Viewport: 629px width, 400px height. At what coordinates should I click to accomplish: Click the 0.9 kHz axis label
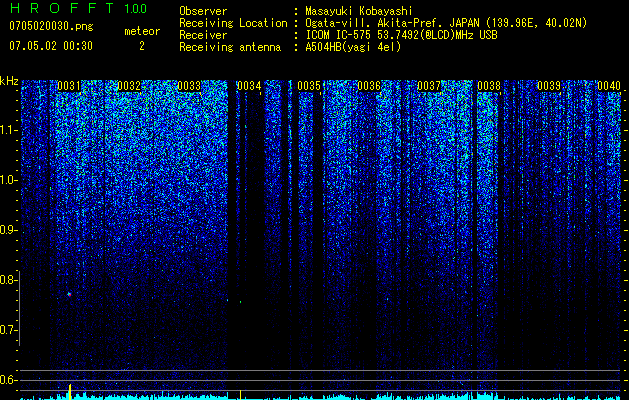(8, 230)
